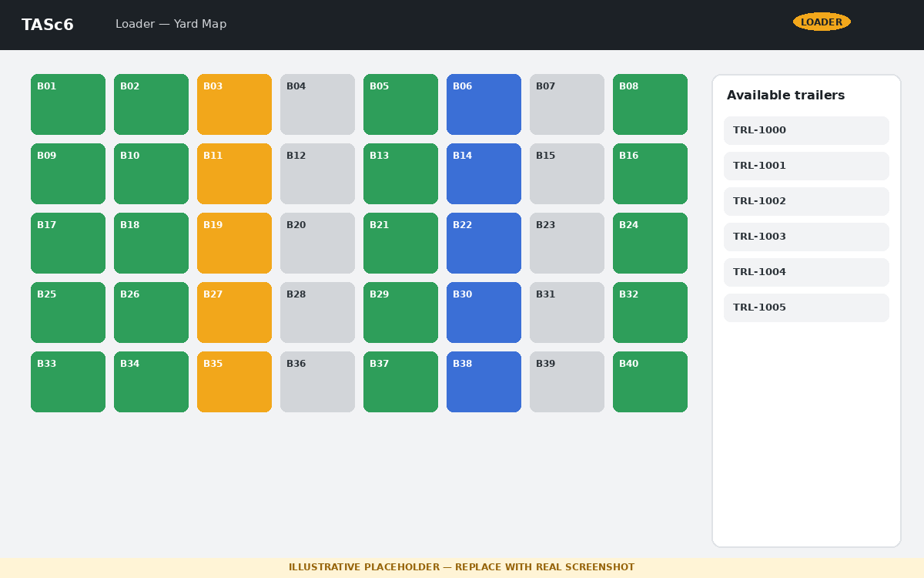
Task: Choose gray bay B36
Action: pyautogui.click(x=317, y=382)
